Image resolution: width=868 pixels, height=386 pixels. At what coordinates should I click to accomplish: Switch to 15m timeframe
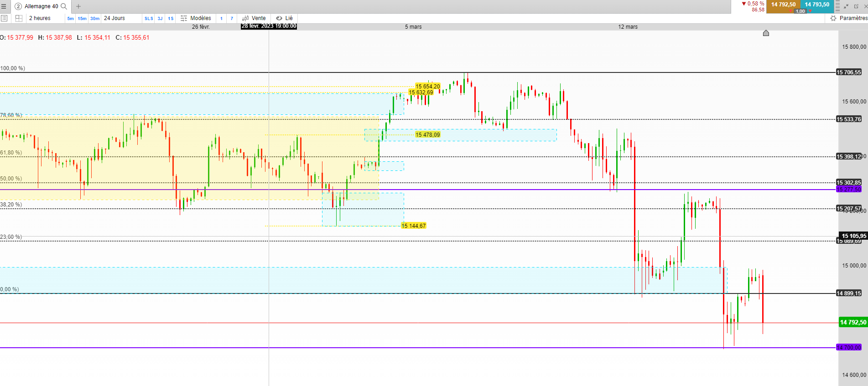click(82, 19)
